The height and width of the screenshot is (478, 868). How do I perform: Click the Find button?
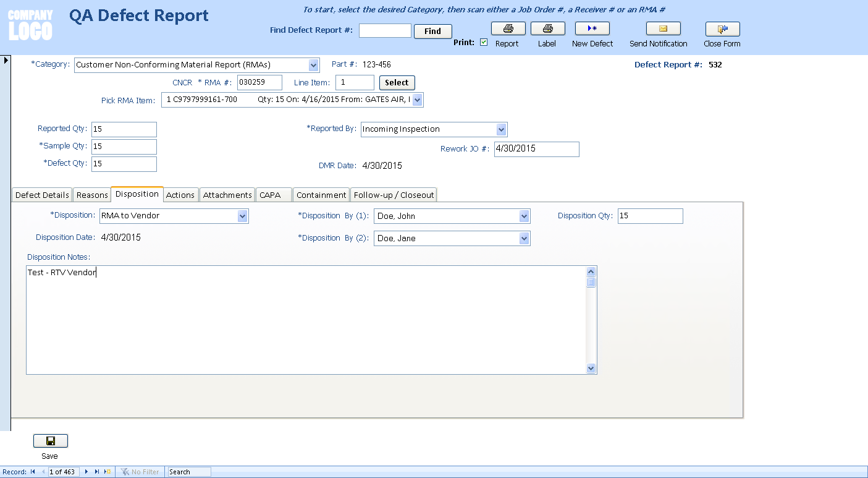[x=433, y=32]
